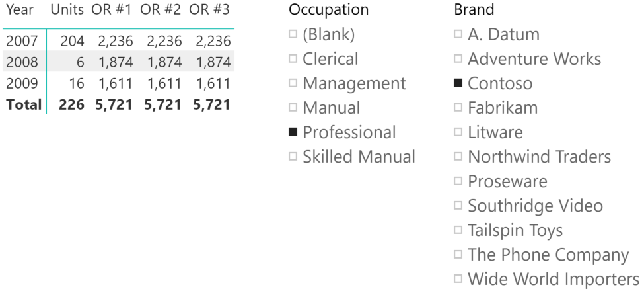Uncheck the Professional occupation checkbox
This screenshot has height=291, width=644.
point(293,132)
